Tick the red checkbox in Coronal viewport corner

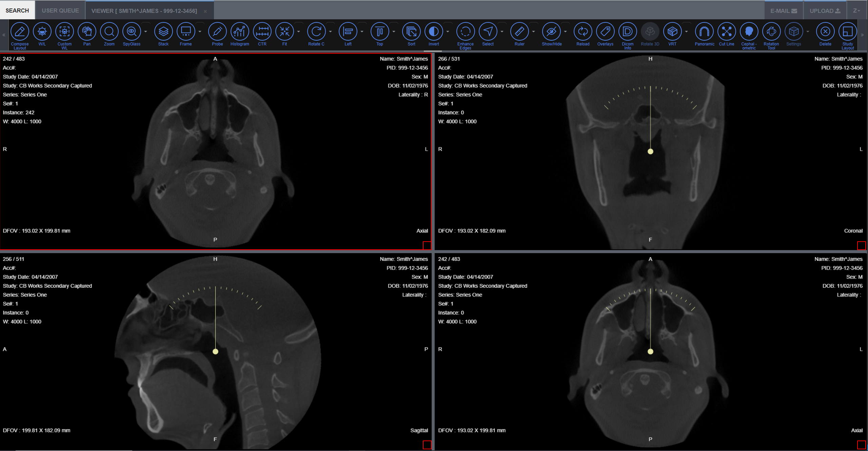861,245
